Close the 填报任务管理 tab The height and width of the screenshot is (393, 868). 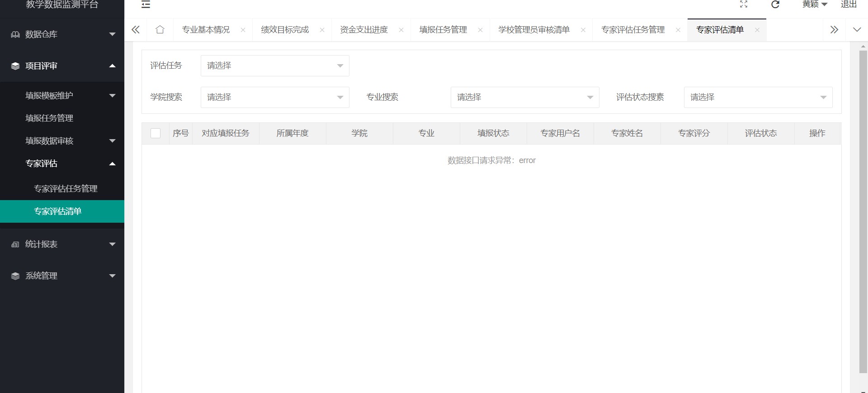tap(480, 30)
